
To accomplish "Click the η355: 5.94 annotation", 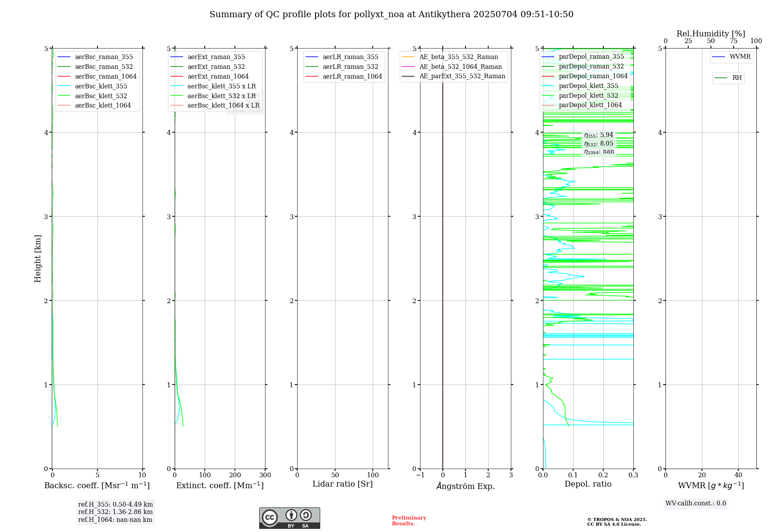I will [x=599, y=135].
